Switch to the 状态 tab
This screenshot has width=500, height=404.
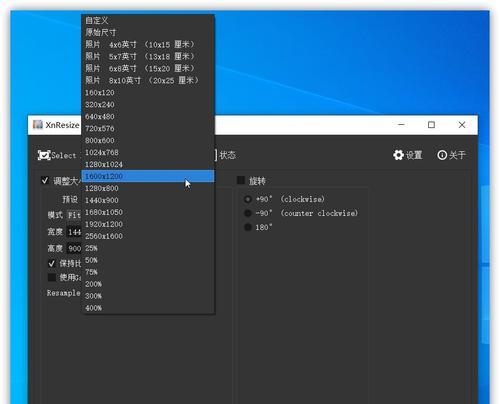coord(227,155)
